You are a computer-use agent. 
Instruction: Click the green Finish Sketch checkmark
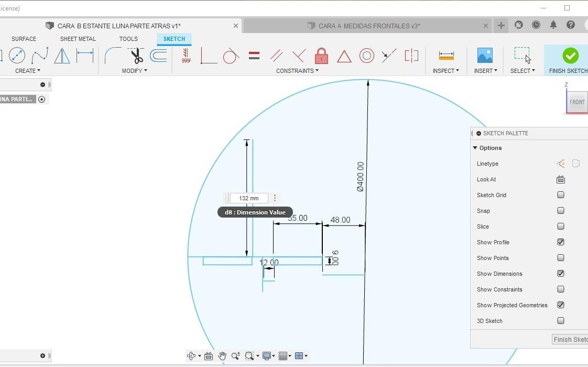tap(570, 56)
